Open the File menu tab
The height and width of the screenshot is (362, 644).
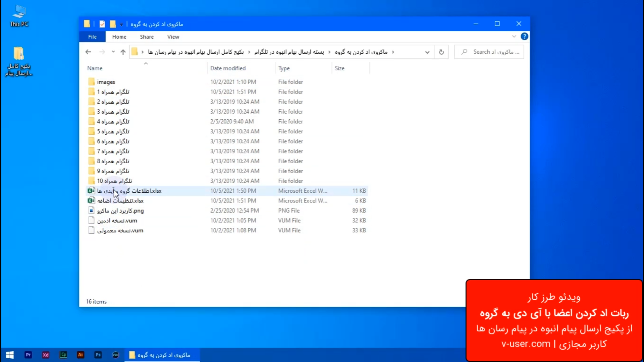(92, 37)
